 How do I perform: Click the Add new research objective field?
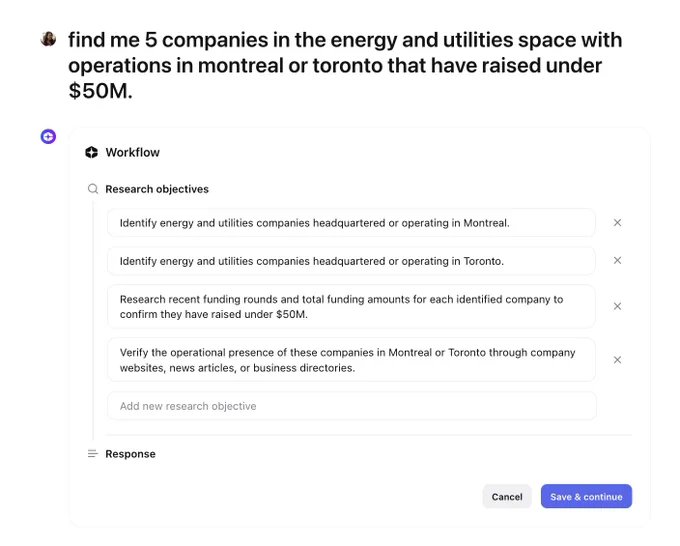(x=352, y=406)
